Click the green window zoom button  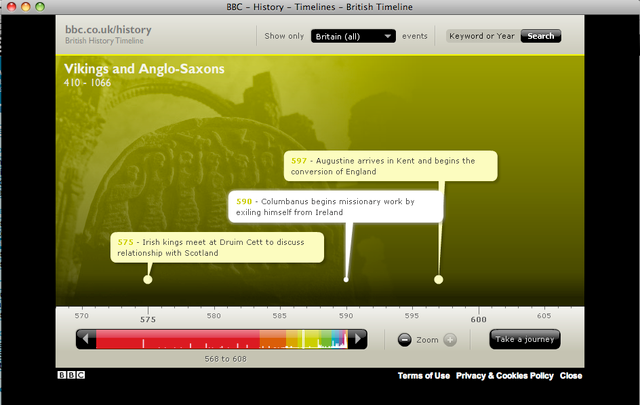pyautogui.click(x=40, y=7)
